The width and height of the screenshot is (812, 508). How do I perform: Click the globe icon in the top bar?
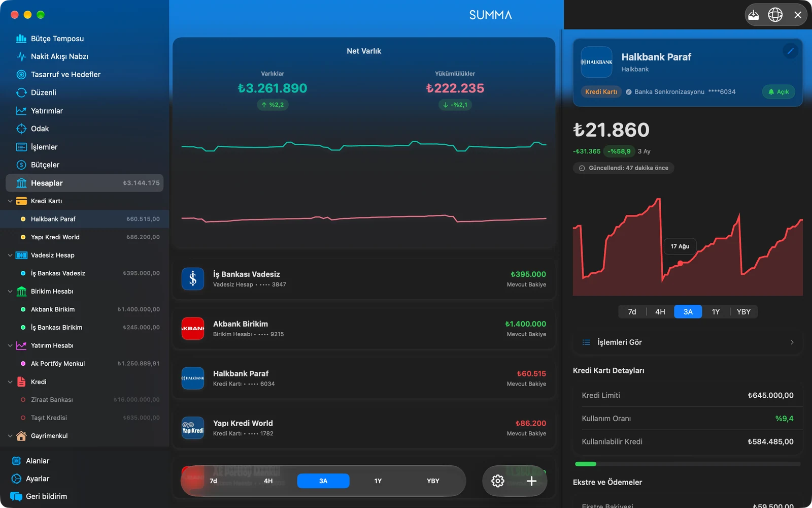[775, 15]
